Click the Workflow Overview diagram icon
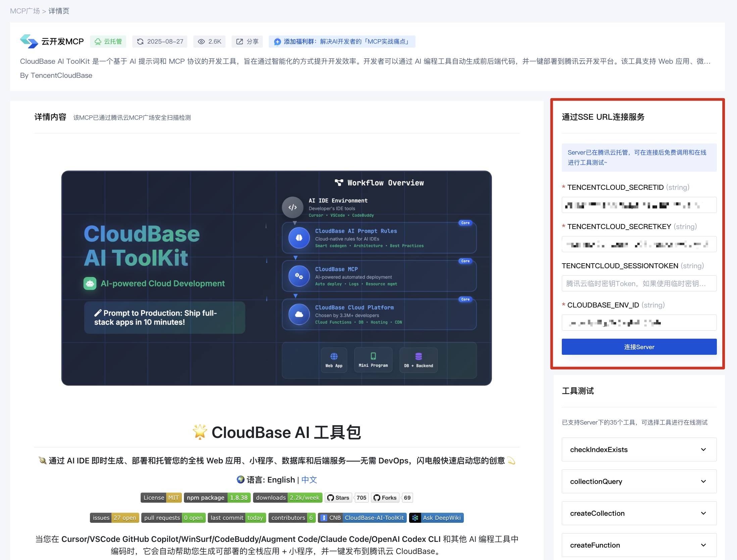 (339, 183)
